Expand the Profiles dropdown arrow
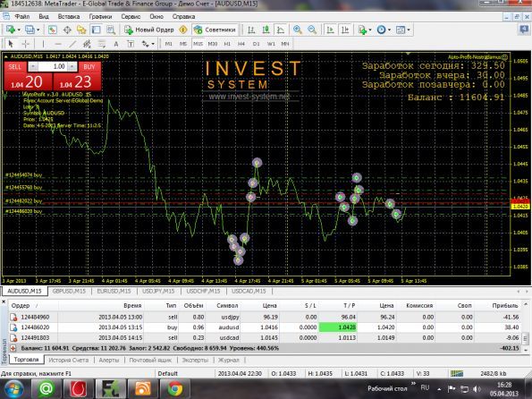 click(38, 30)
